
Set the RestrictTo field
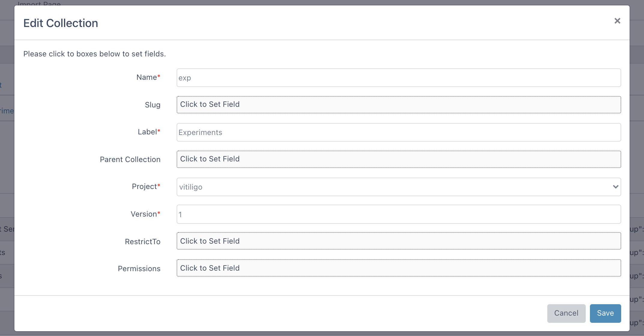[399, 241]
